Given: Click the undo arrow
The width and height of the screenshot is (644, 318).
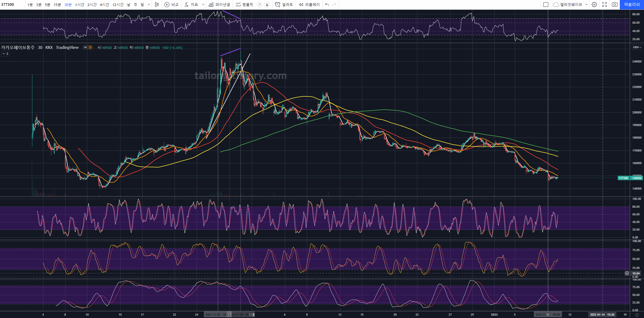Looking at the screenshot, I should pos(327,4).
